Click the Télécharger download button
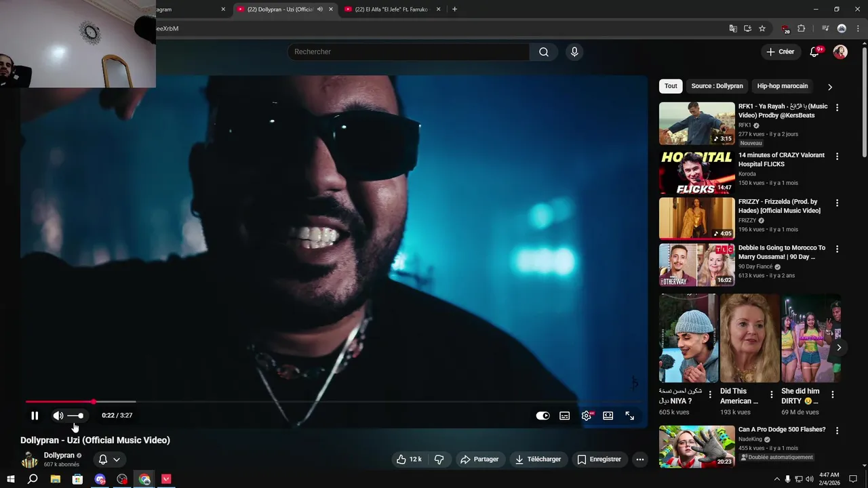 538,459
